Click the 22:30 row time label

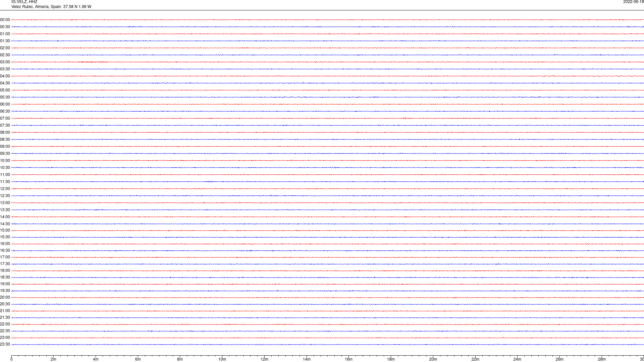pos(5,331)
